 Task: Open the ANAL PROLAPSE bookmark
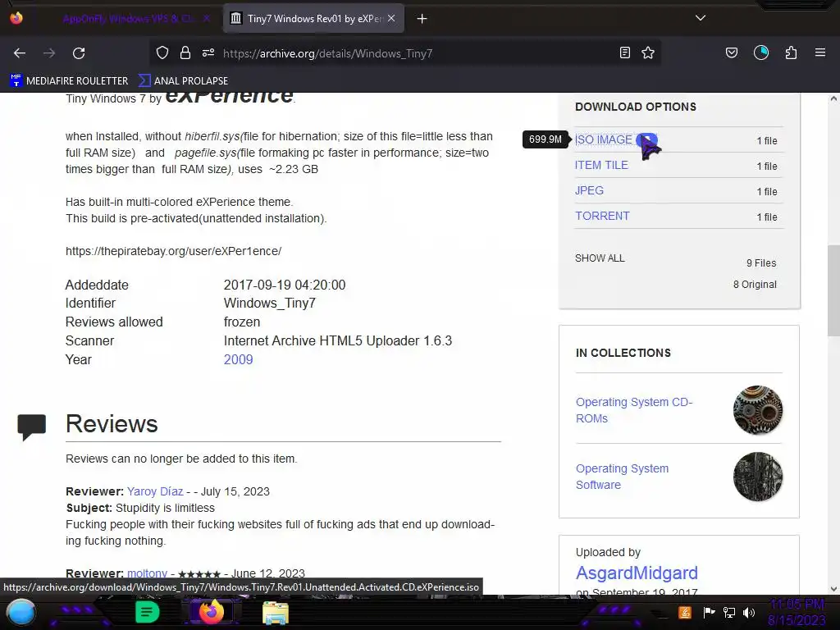click(183, 81)
